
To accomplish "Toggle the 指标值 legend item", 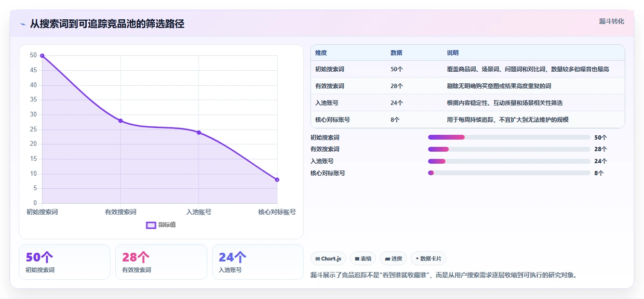I will [161, 225].
